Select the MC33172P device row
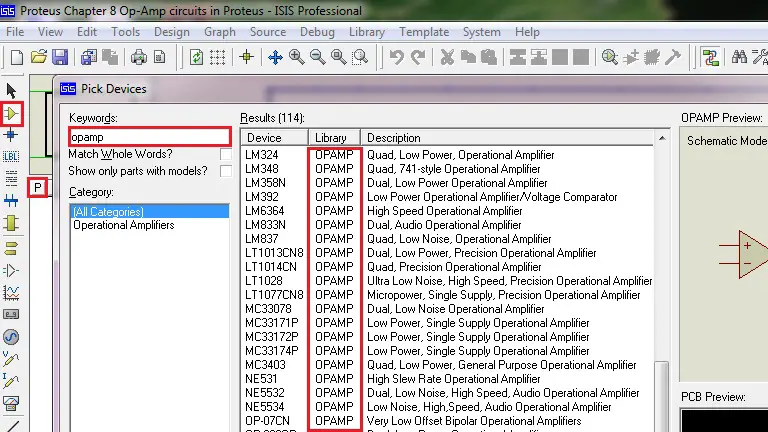 [447, 337]
